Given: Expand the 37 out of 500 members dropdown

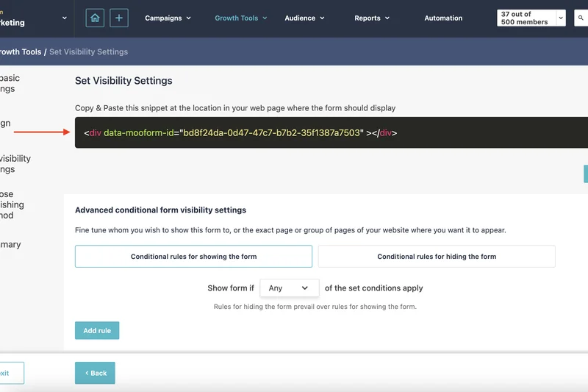Looking at the screenshot, I should [531, 18].
